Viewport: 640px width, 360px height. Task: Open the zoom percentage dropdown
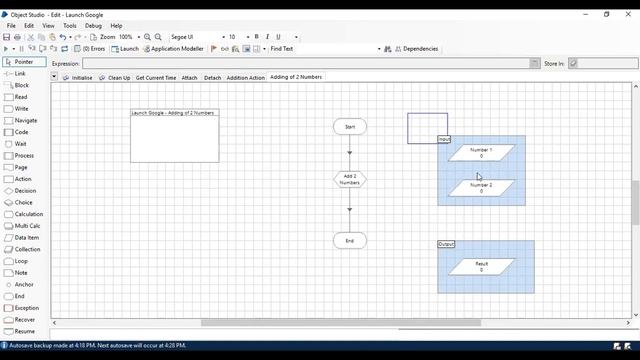[139, 37]
